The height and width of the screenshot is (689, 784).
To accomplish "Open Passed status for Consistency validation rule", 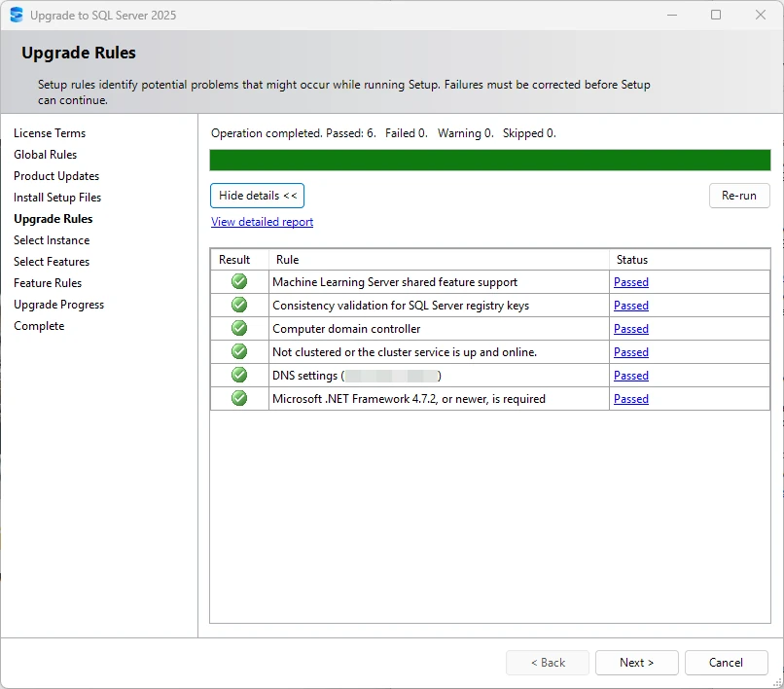I will coord(631,306).
